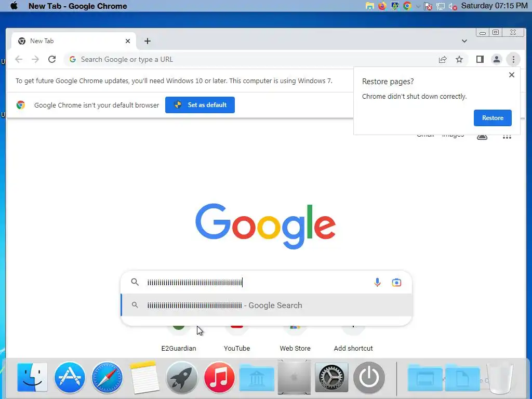Click the Firefox tray icon
532x399 pixels.
tap(382, 6)
